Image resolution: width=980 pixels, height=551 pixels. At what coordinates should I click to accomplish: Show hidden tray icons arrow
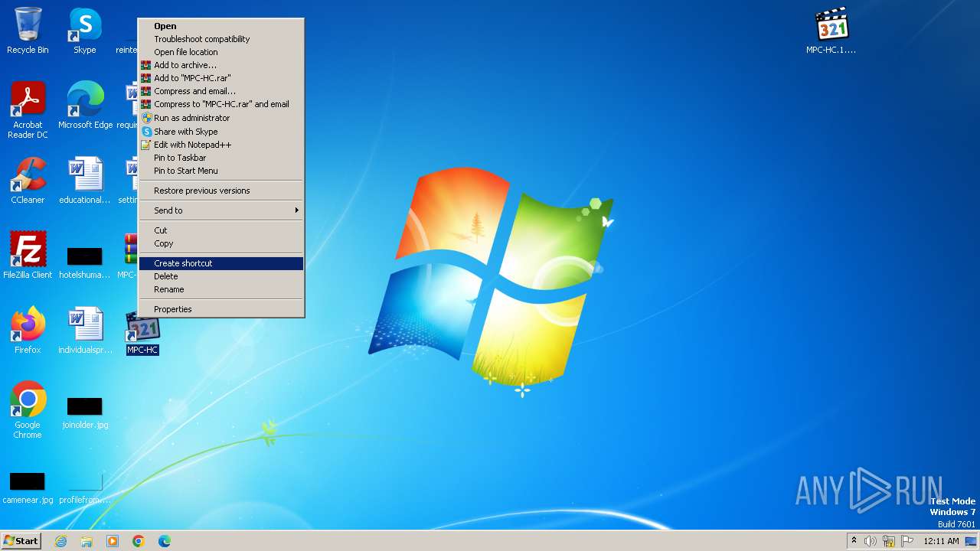pos(854,541)
